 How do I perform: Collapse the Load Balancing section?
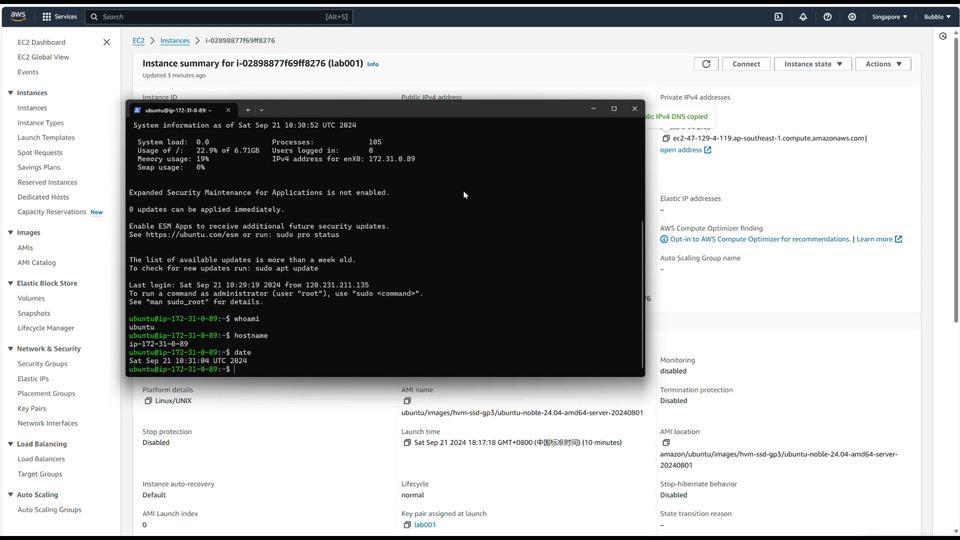pos(10,444)
